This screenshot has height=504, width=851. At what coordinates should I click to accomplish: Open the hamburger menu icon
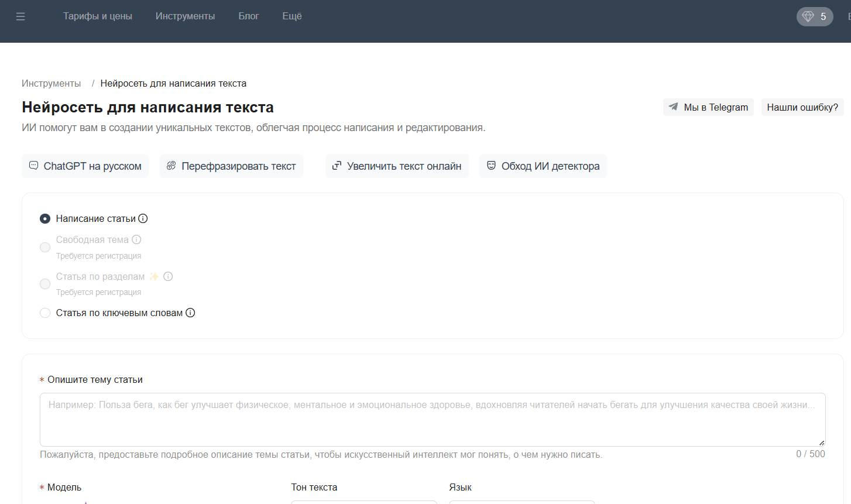[20, 17]
